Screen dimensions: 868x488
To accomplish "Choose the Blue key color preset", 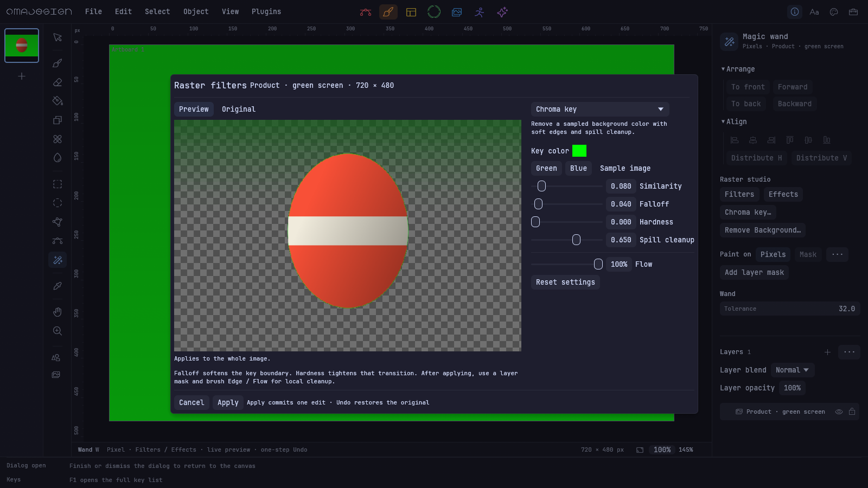I will coord(578,168).
